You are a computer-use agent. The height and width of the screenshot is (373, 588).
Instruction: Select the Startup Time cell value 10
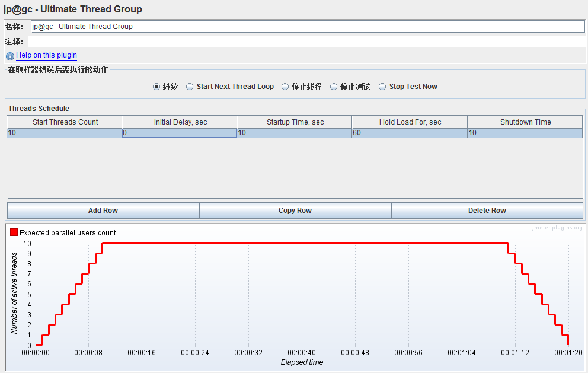pyautogui.click(x=295, y=133)
